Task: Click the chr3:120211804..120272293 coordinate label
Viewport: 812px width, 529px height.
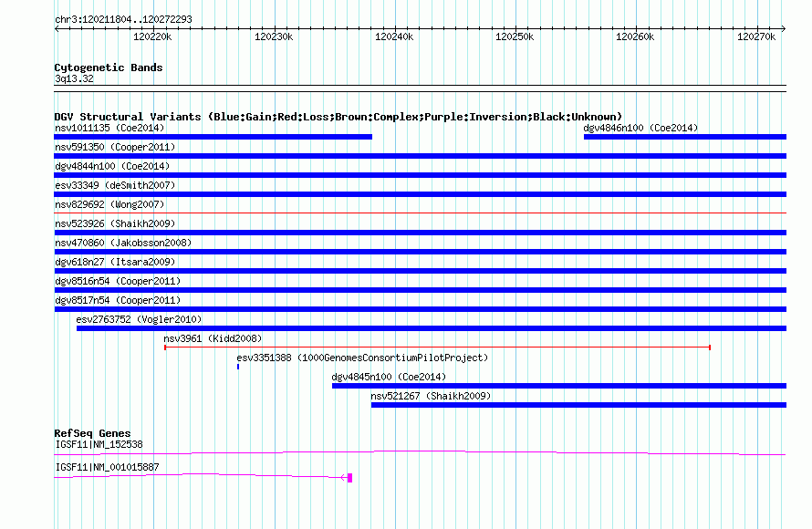Action: (123, 20)
